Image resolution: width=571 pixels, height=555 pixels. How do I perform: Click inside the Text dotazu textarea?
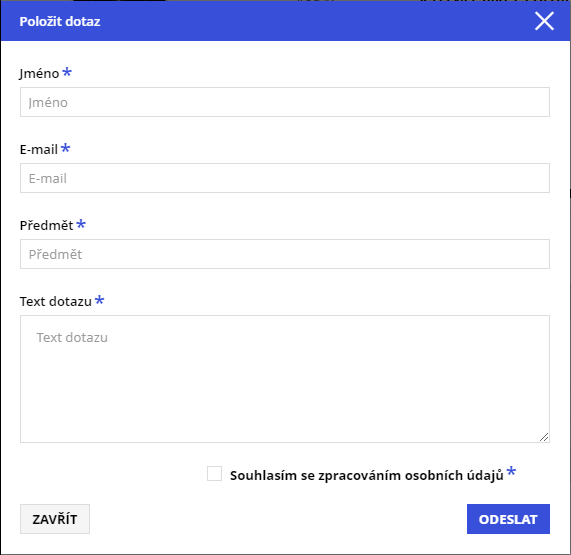coord(285,379)
